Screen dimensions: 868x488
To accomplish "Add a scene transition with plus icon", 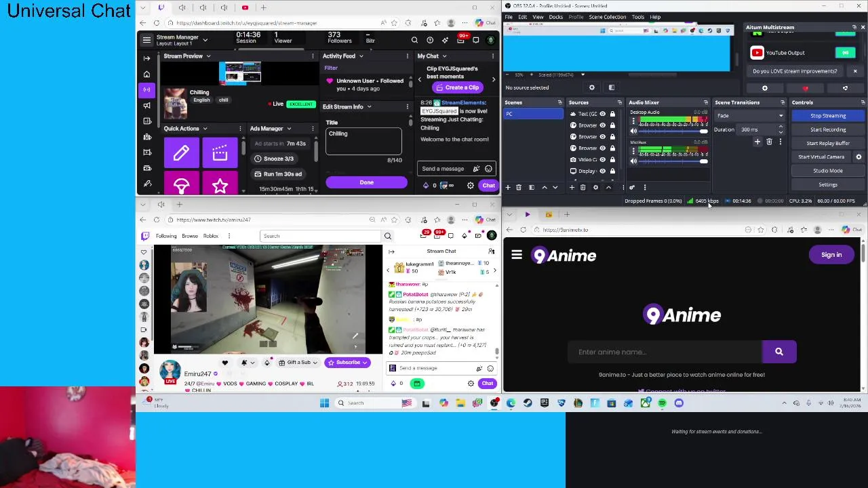I will click(757, 142).
